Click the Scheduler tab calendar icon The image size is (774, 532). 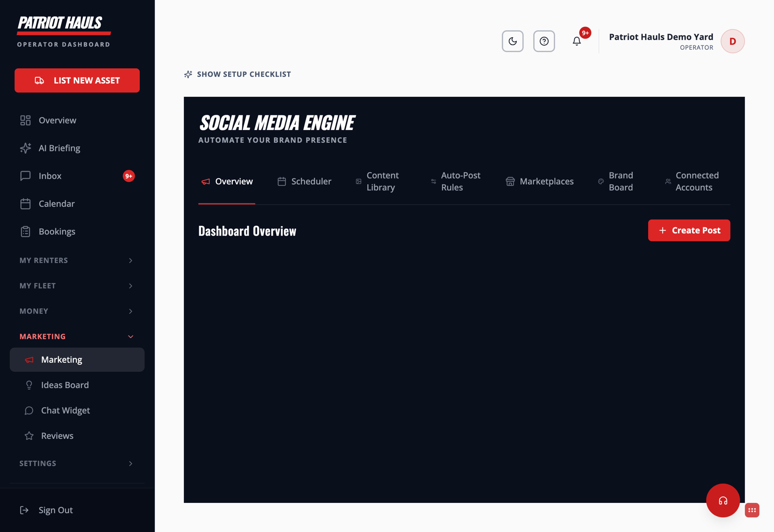[x=282, y=181]
